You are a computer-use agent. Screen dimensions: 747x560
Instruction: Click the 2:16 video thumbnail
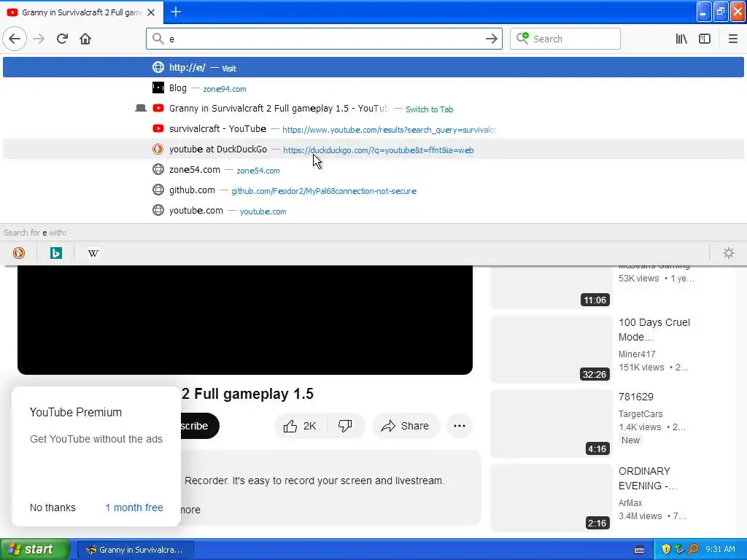[551, 497]
